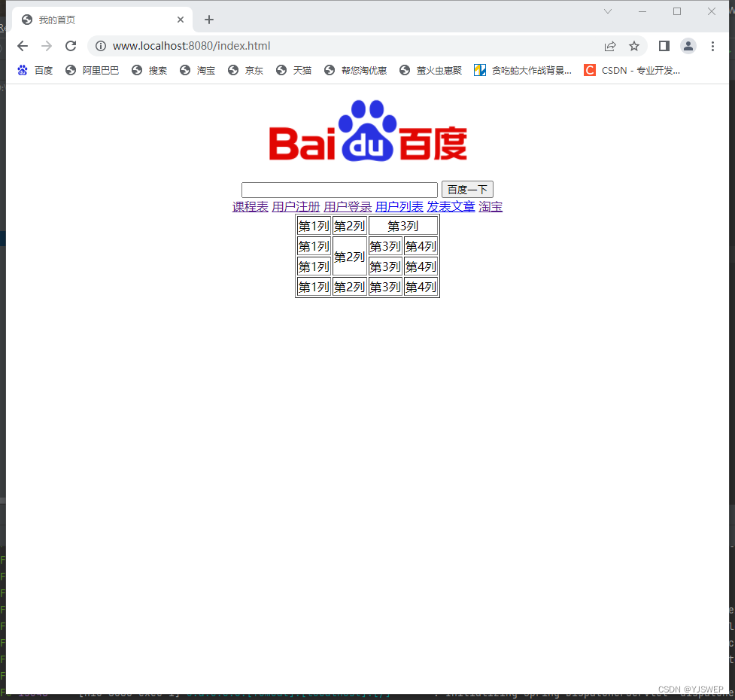Screen dimensions: 735x700
Task: Open the 用户列表 link
Action: pyautogui.click(x=399, y=207)
